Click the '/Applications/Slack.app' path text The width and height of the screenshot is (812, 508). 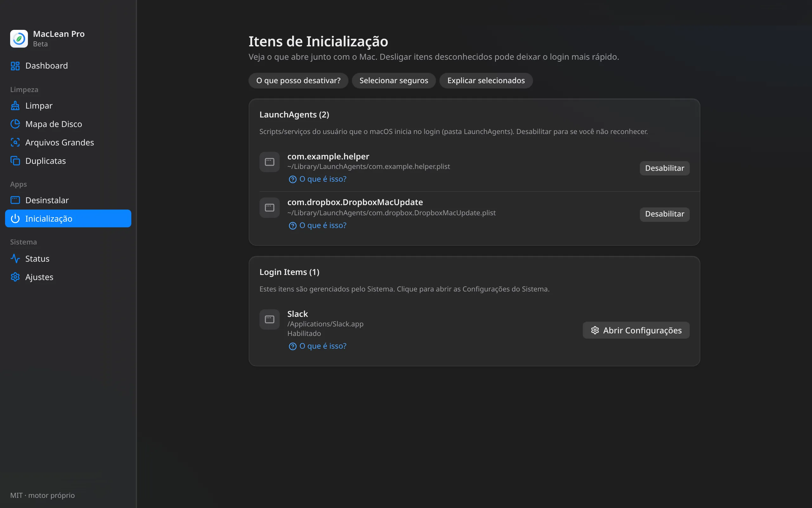pos(325,324)
